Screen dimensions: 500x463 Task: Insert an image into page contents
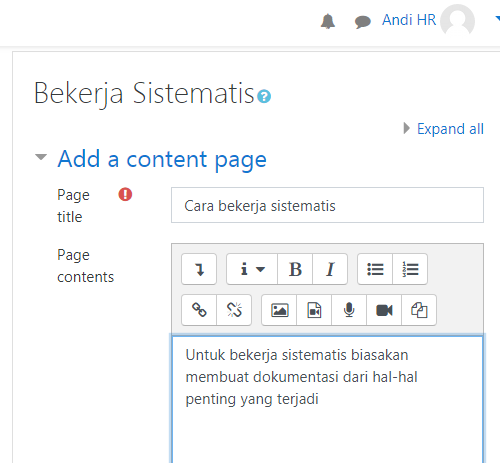279,310
